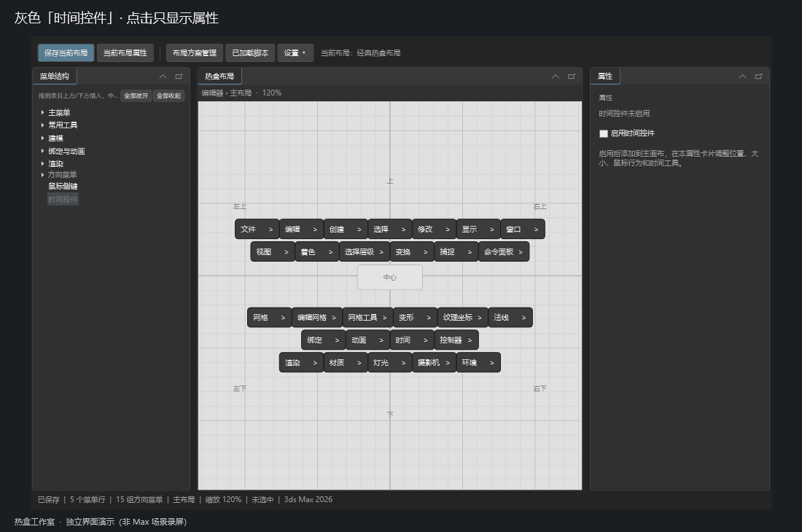Screen dimensions: 802x532
Task: Collapse the 属性 panel chevron icon
Action: click(743, 76)
